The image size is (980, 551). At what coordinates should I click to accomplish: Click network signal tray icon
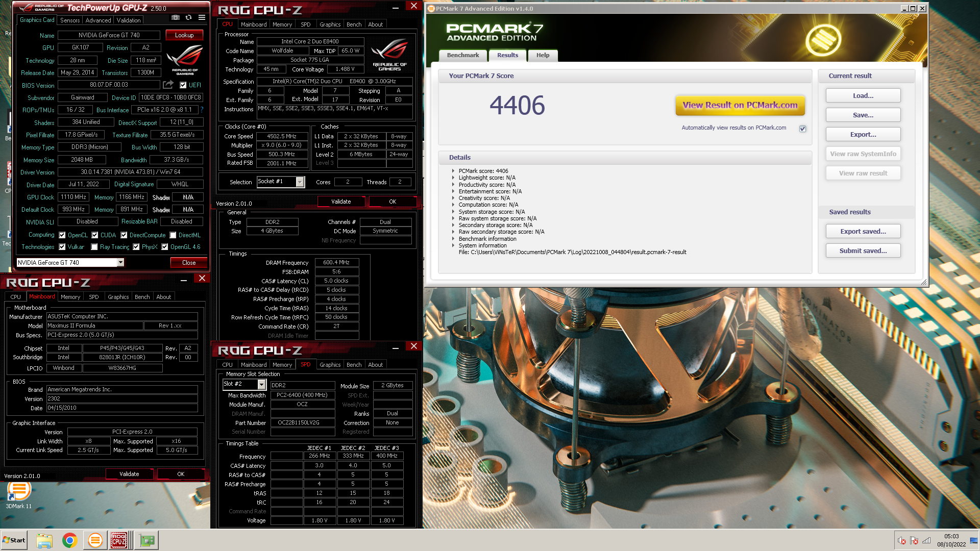[x=926, y=541]
